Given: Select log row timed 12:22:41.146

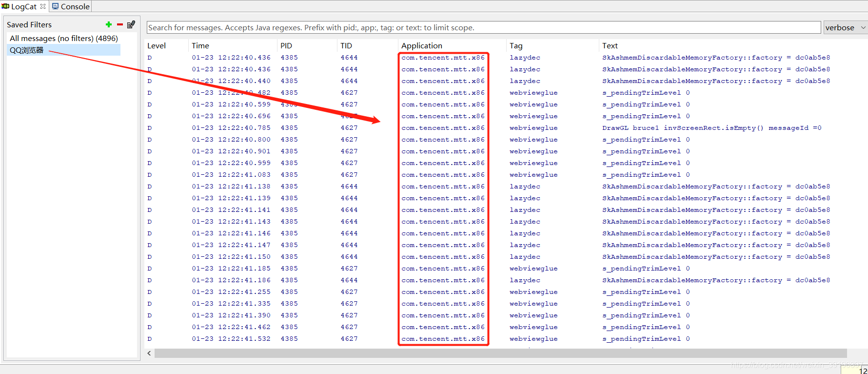Looking at the screenshot, I should pyautogui.click(x=506, y=233).
